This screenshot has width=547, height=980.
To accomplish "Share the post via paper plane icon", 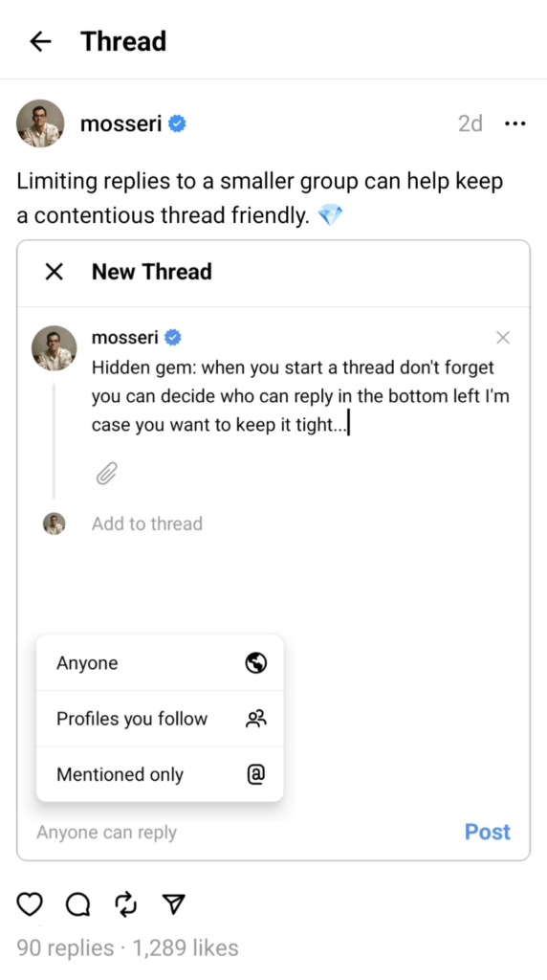I will pos(174,903).
